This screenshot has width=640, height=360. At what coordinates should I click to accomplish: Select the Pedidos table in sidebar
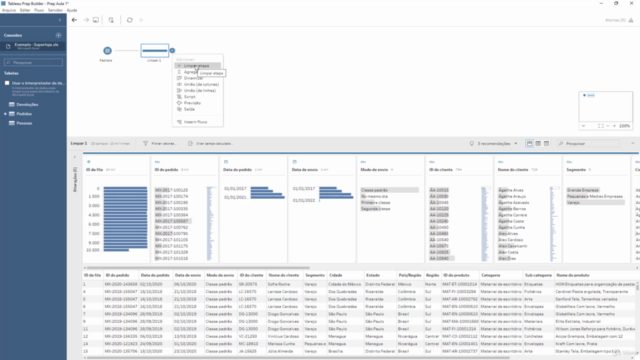pos(24,114)
